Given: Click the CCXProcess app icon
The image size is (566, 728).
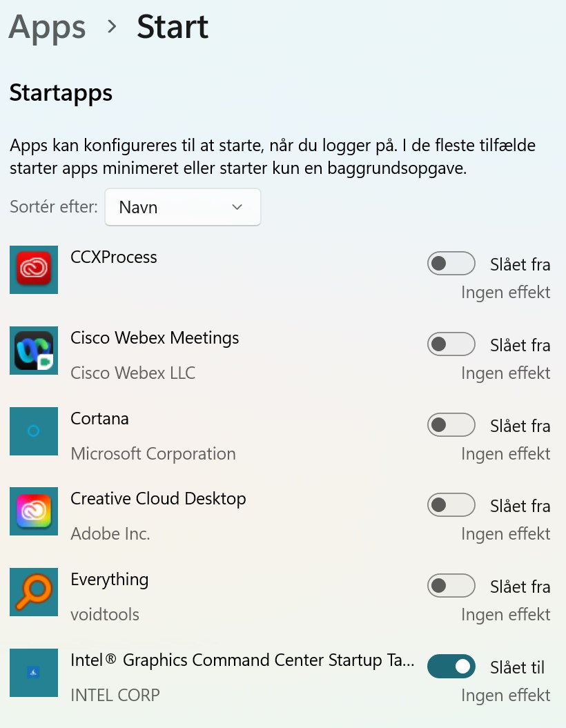Looking at the screenshot, I should click(34, 270).
